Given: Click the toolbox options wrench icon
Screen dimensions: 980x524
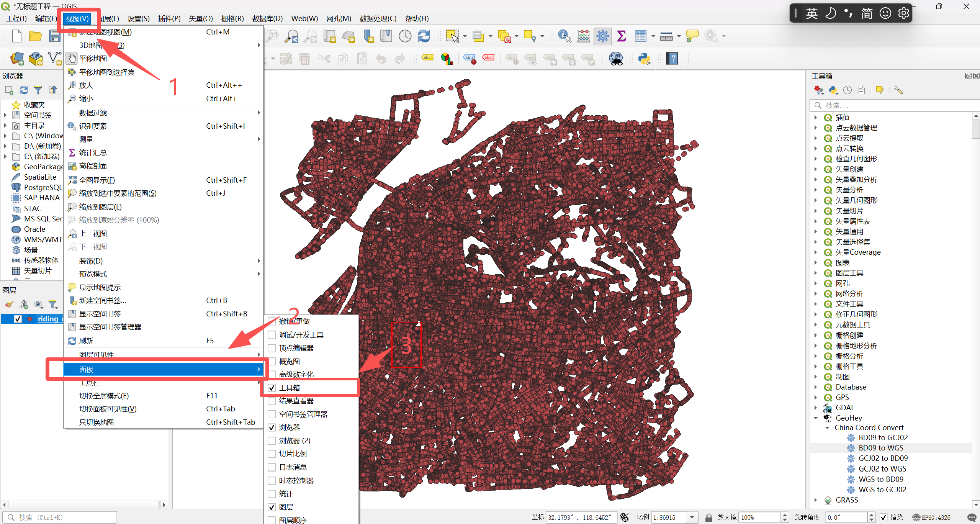Looking at the screenshot, I should tap(898, 90).
